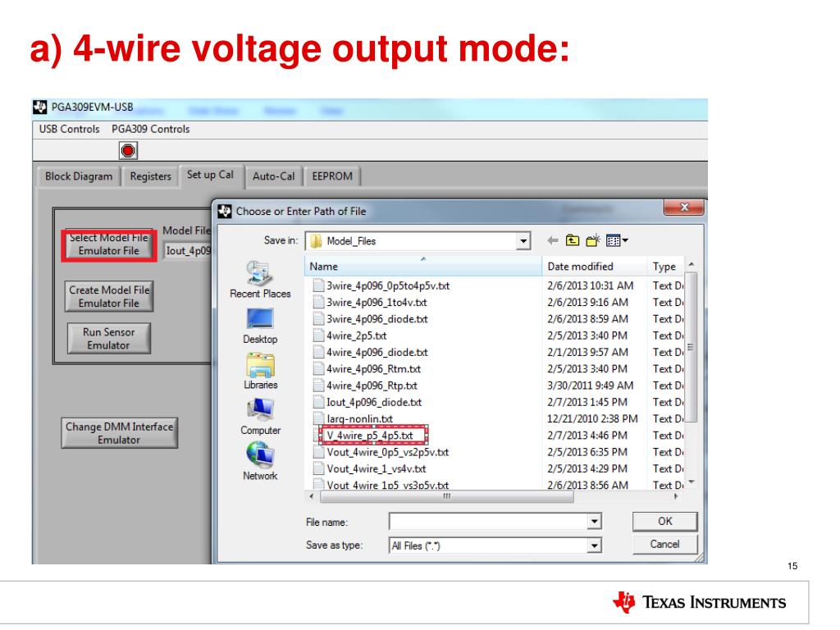Click the file list scroll up arrow
The width and height of the screenshot is (840, 630).
pos(691,265)
